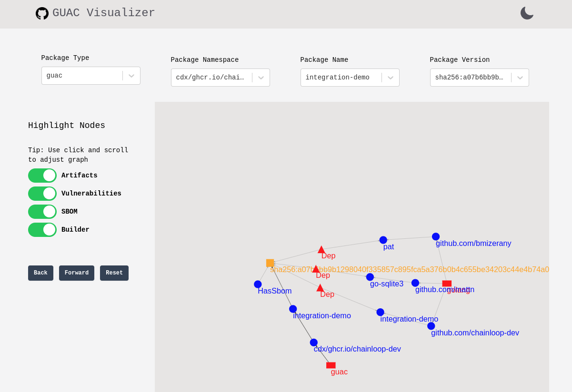The height and width of the screenshot is (392, 572).
Task: Switch off the SBOM toggle
Action: point(42,212)
